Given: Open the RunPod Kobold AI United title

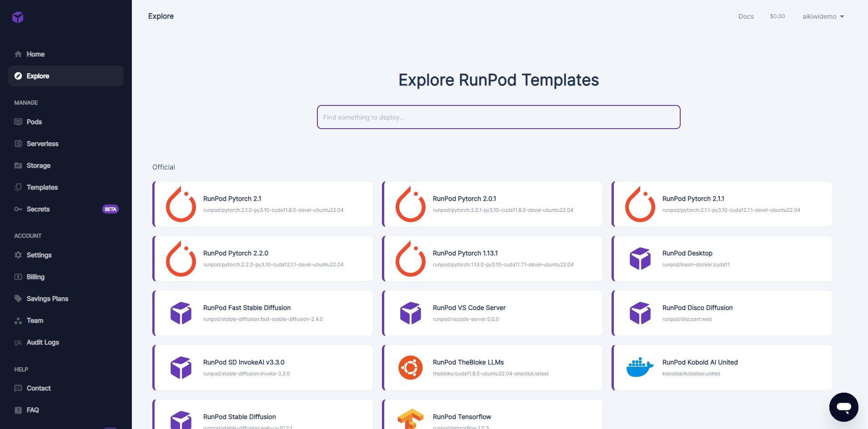Looking at the screenshot, I should 700,362.
